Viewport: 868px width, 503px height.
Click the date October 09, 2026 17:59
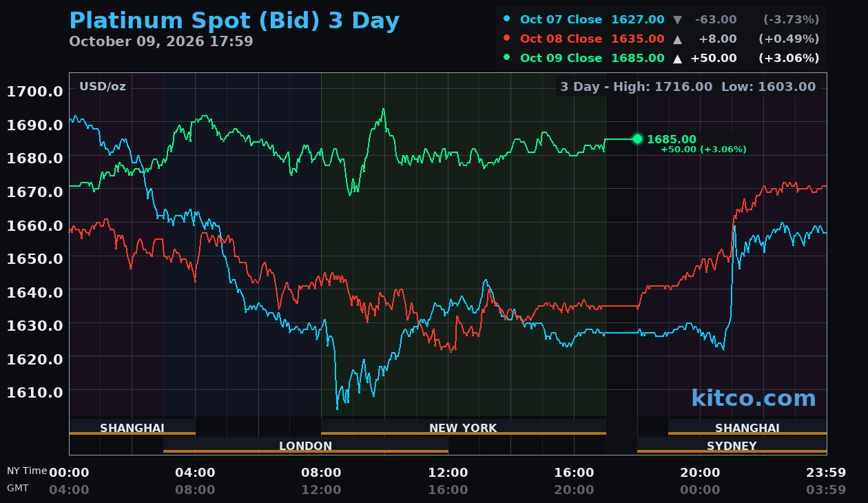161,41
